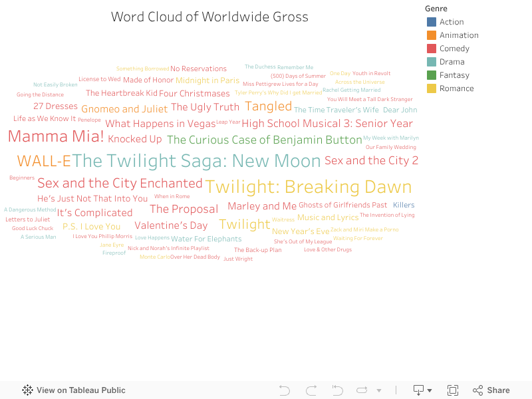Select the Romance legend entry

click(456, 88)
